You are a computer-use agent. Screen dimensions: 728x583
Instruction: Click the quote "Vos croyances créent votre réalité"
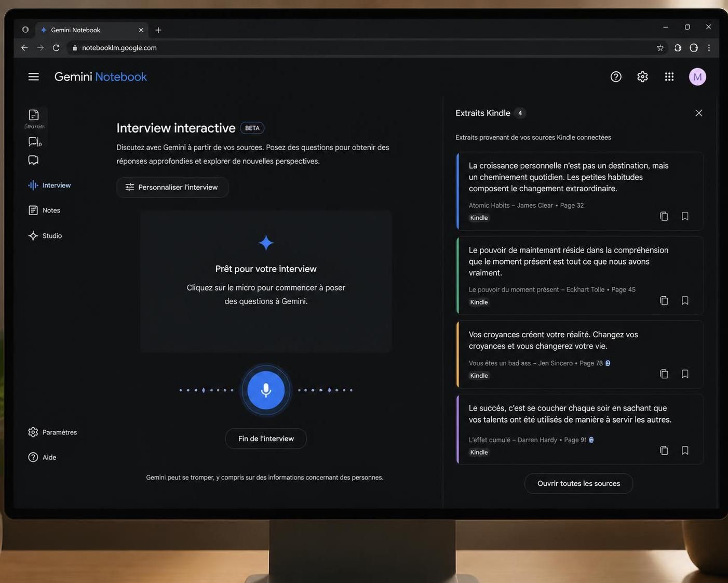tap(554, 340)
